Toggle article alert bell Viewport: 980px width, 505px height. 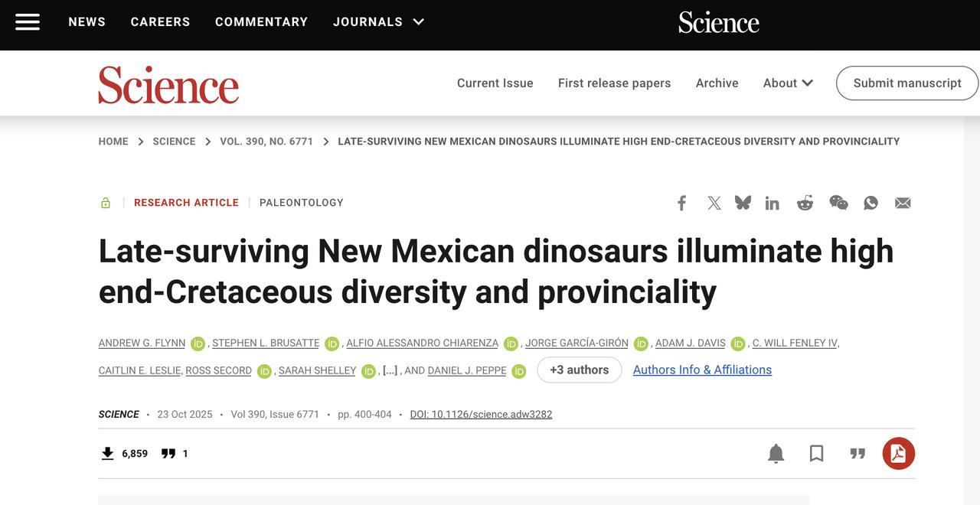click(x=776, y=454)
